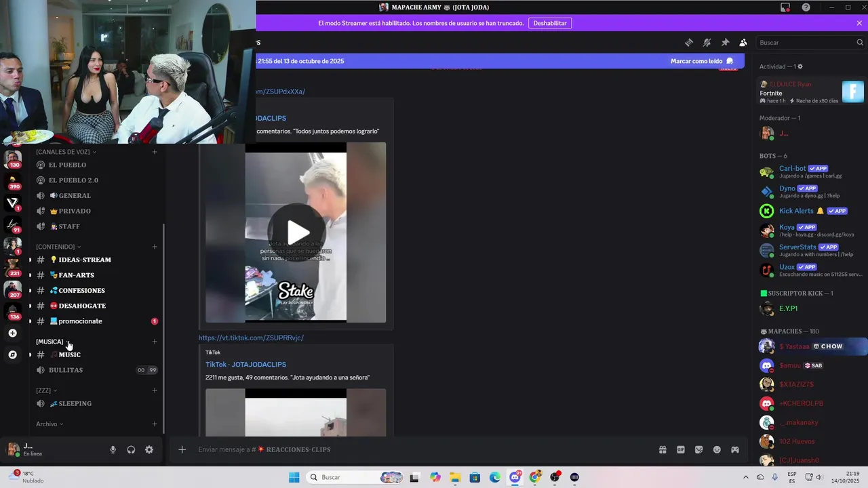Click Marcar como leído button
The image size is (868, 488).
702,61
